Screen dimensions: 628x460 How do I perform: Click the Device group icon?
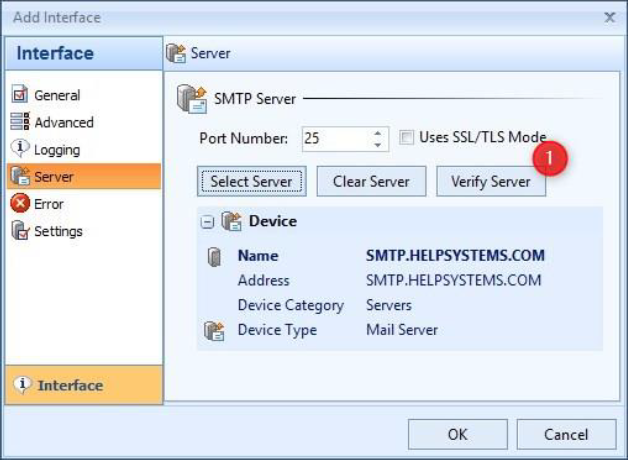pyautogui.click(x=231, y=222)
